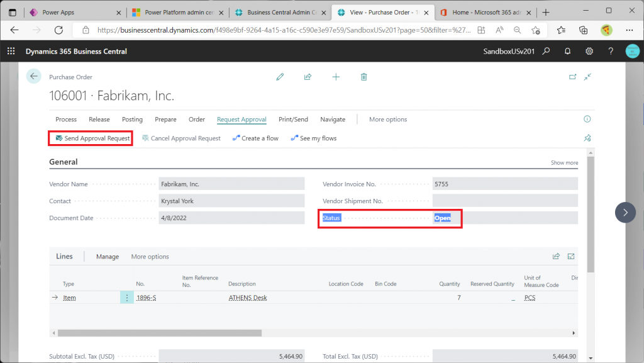Open the settings gear in Business Central
The image size is (644, 363).
point(589,52)
